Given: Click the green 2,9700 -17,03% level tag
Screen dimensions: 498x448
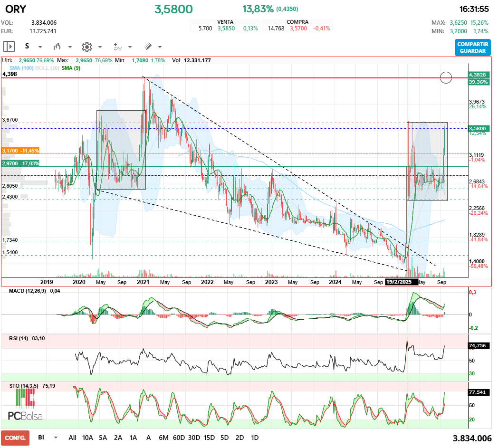Looking at the screenshot, I should click(20, 163).
